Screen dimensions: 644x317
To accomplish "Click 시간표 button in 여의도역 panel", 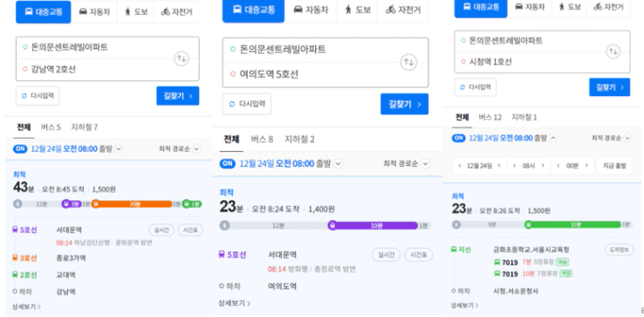I will (x=419, y=255).
